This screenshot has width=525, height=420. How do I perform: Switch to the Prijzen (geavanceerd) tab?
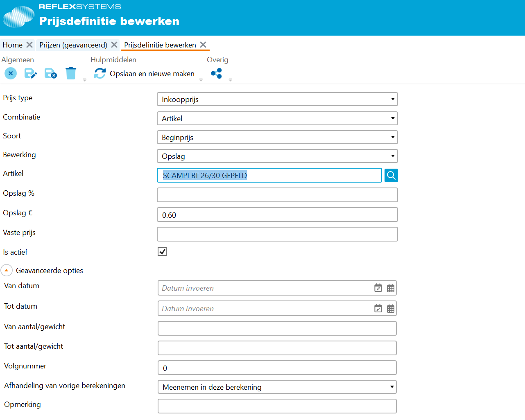[73, 45]
